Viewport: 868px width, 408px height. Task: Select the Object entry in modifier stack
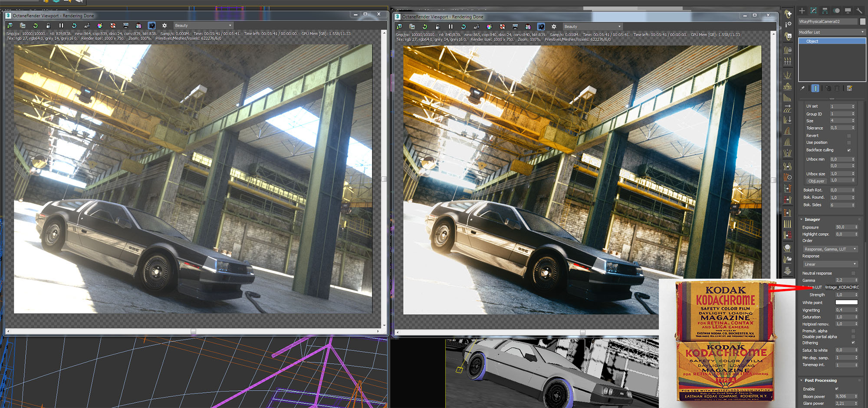coord(832,41)
